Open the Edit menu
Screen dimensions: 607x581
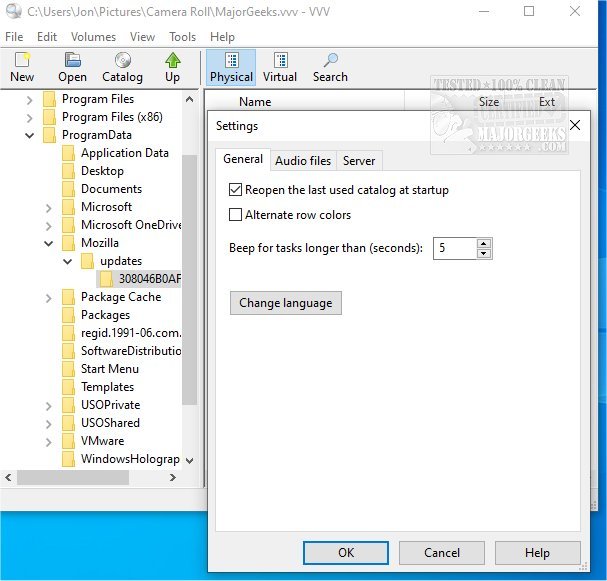click(x=47, y=37)
